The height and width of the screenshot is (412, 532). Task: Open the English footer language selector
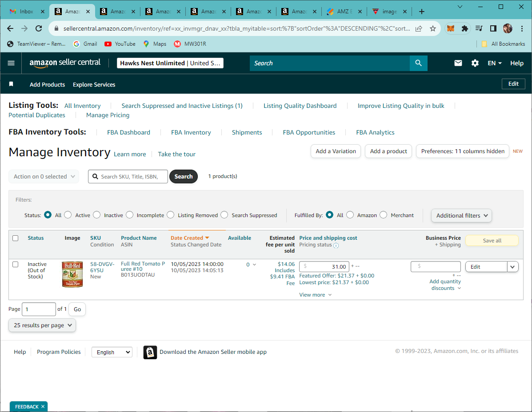[x=112, y=353]
